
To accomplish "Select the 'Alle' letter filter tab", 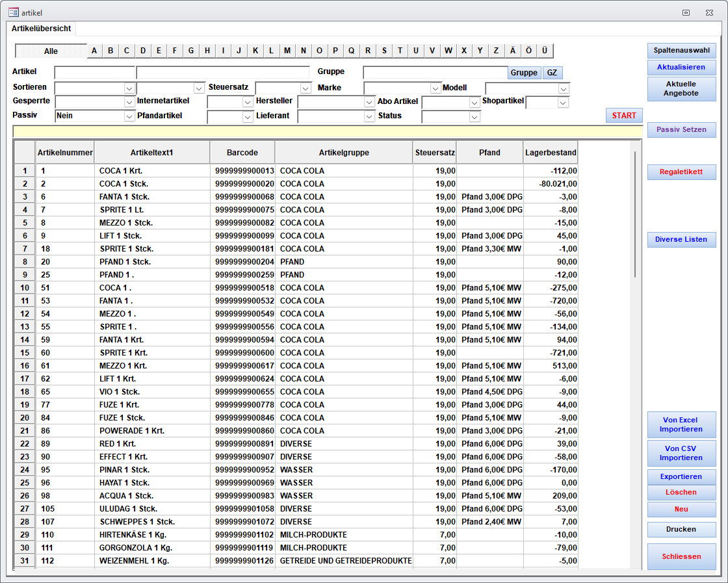I will tap(51, 51).
